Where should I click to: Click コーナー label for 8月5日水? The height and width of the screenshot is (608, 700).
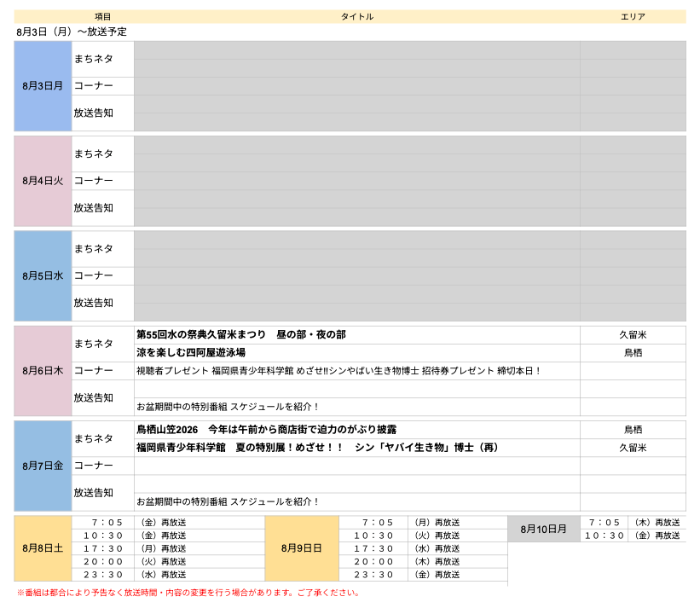[94, 276]
